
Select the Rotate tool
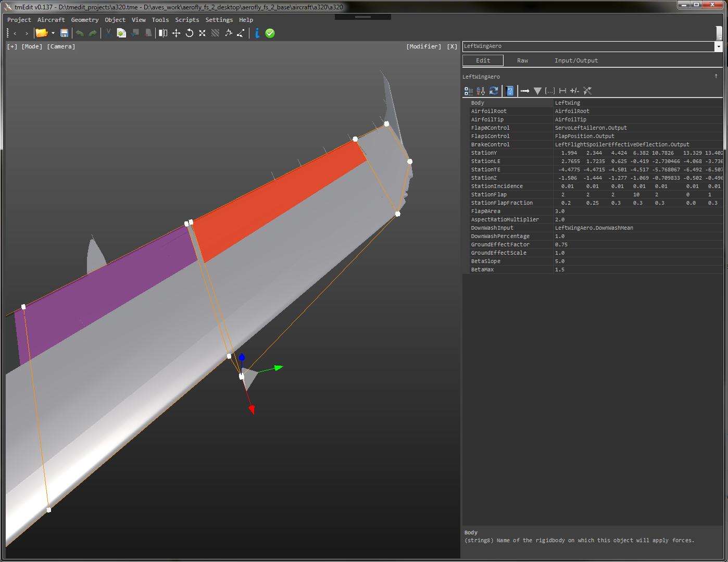click(x=189, y=33)
